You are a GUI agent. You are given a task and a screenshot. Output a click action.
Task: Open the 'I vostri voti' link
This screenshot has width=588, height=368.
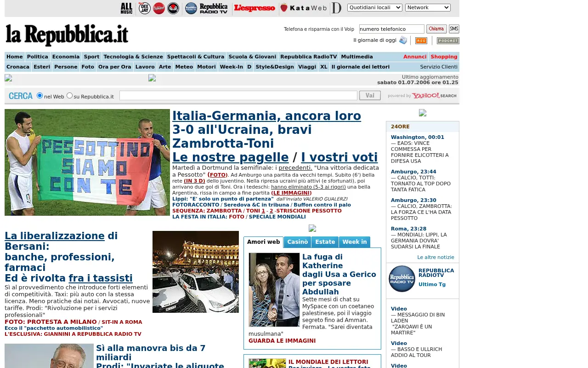click(x=339, y=157)
